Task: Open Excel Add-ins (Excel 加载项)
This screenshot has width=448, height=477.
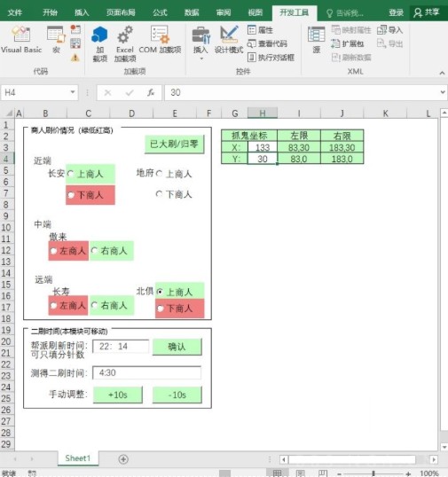Action: (125, 43)
